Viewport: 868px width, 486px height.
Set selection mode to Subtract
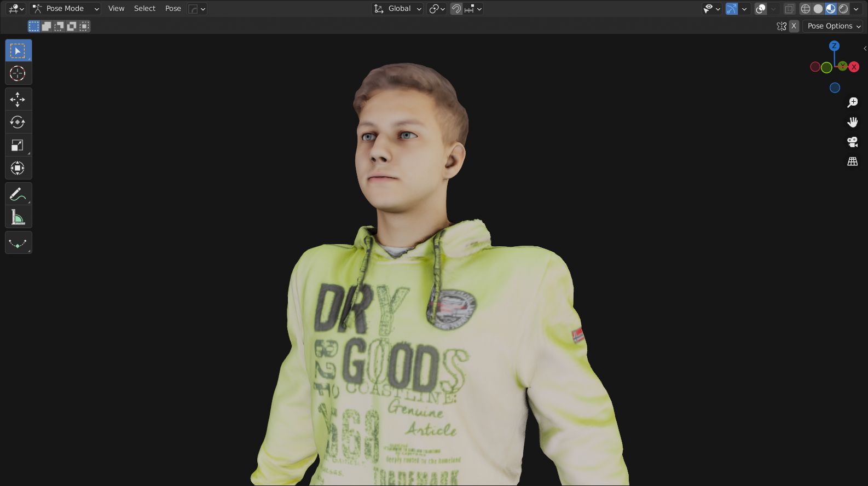59,26
